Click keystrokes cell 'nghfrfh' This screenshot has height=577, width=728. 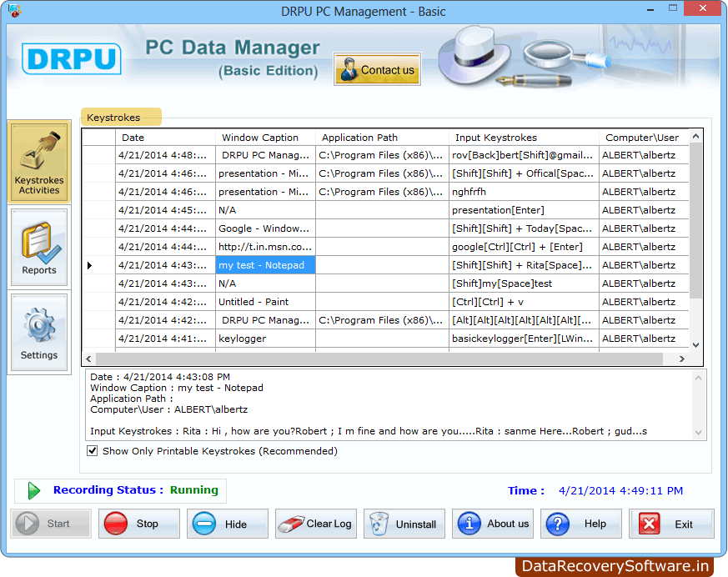point(525,192)
